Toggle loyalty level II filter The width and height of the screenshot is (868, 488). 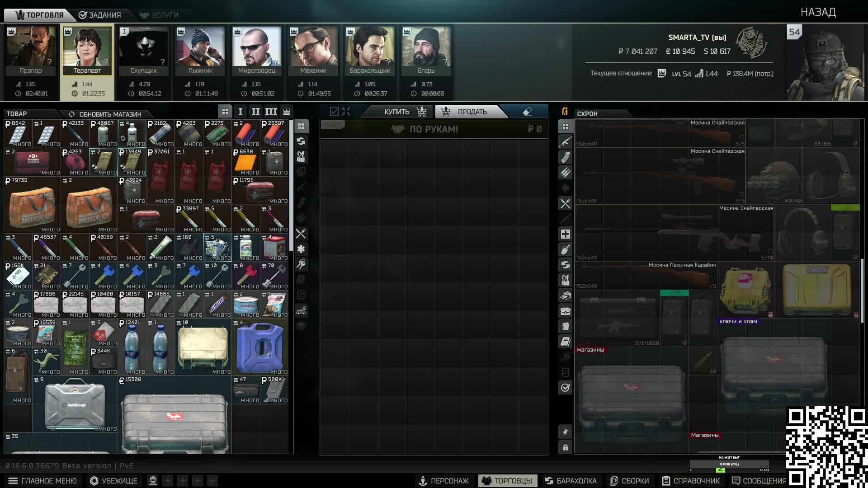point(255,112)
